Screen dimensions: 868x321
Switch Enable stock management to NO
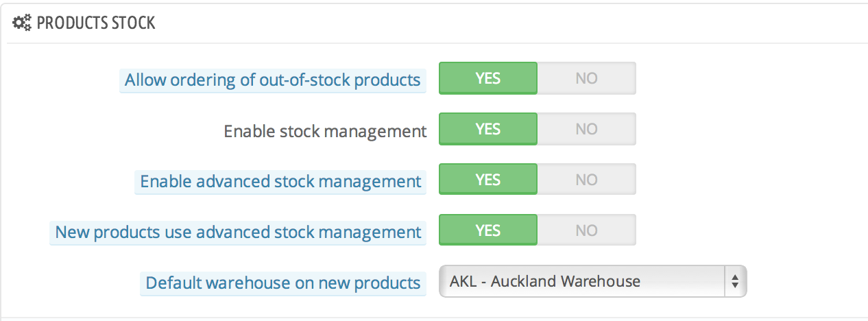coord(586,129)
